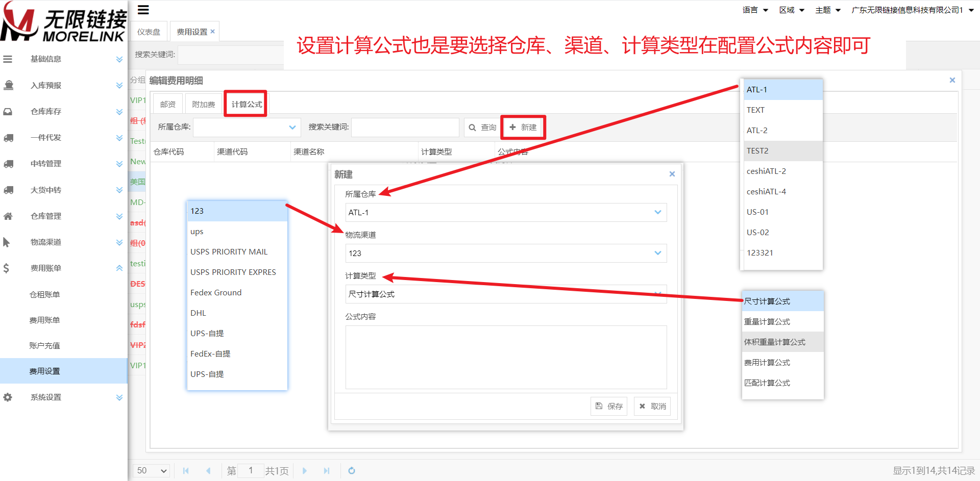
Task: Select 重量计算公式 in type list
Action: point(782,321)
